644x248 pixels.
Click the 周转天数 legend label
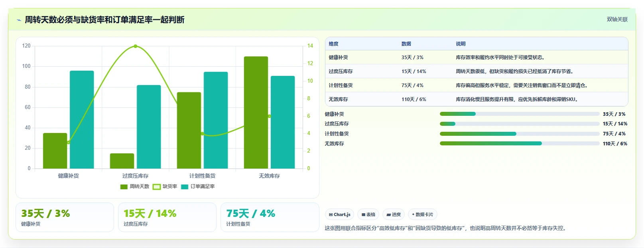point(139,186)
